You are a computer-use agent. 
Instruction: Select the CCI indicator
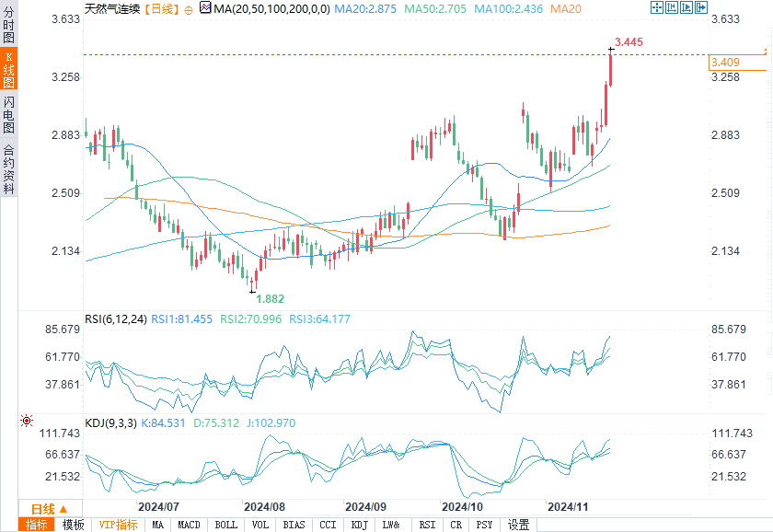[327, 525]
